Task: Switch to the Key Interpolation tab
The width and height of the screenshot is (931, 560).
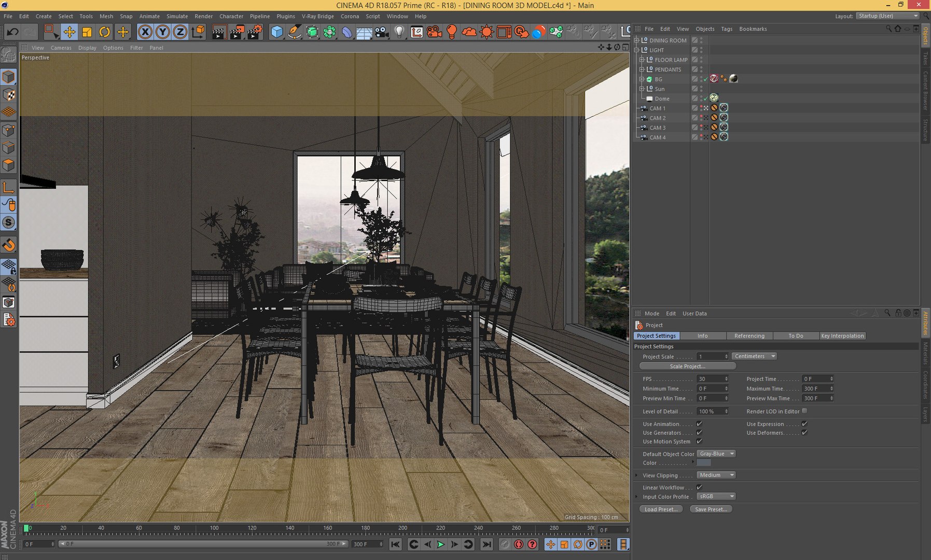Action: pos(842,336)
